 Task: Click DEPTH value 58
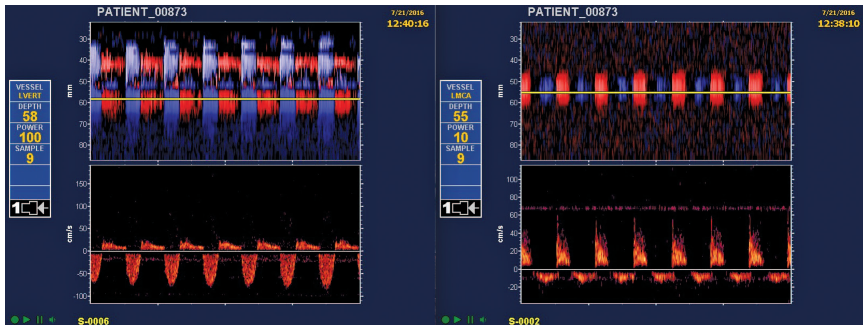tap(30, 117)
